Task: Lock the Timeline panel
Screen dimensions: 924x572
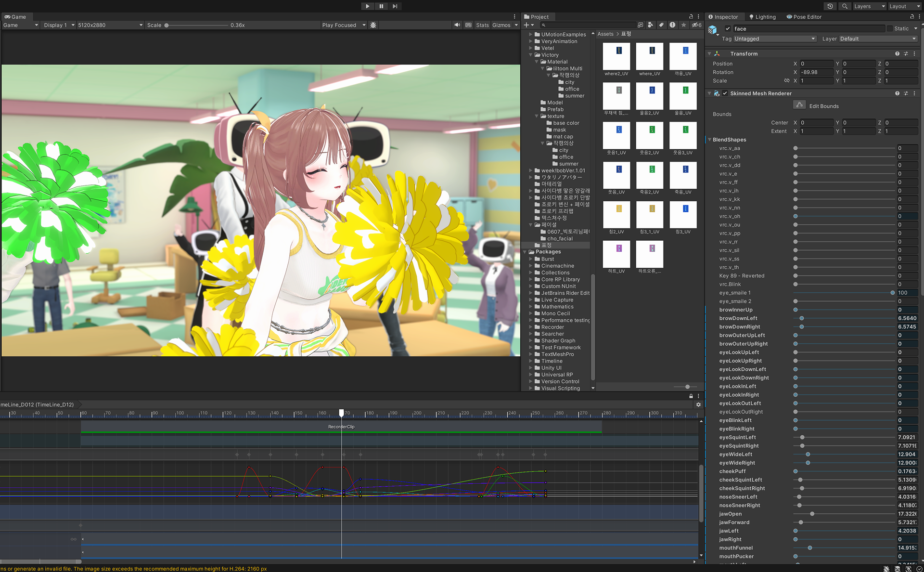Action: click(691, 396)
